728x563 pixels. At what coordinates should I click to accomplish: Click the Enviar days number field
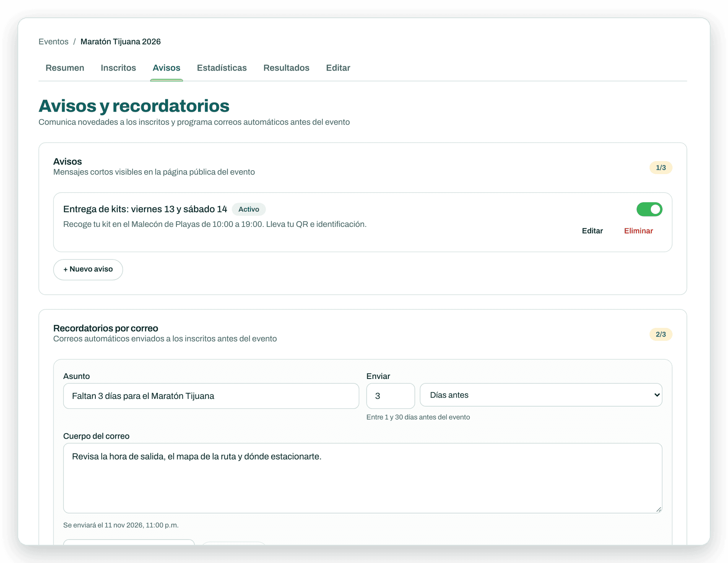390,396
